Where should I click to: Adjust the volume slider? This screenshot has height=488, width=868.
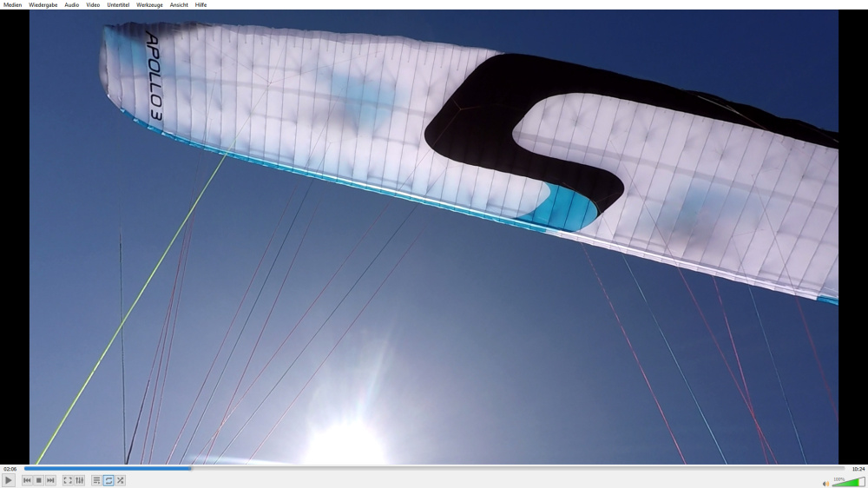click(x=848, y=482)
